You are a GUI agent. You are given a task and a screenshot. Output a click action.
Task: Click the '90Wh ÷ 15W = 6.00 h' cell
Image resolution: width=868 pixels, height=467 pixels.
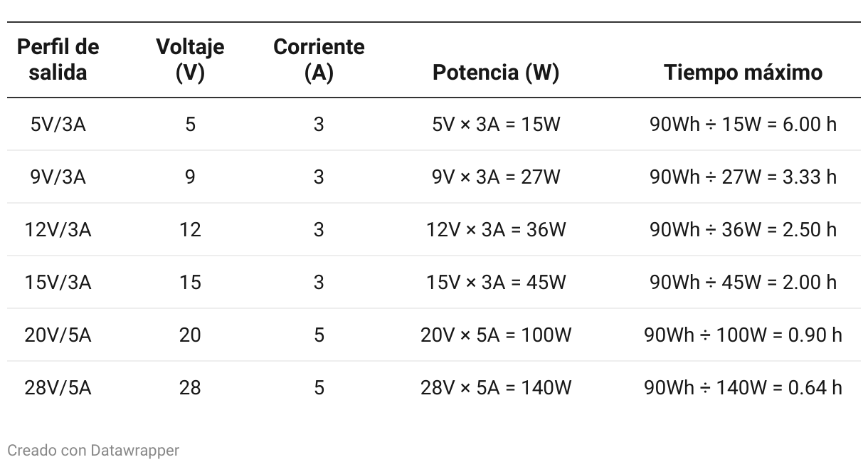tap(743, 125)
